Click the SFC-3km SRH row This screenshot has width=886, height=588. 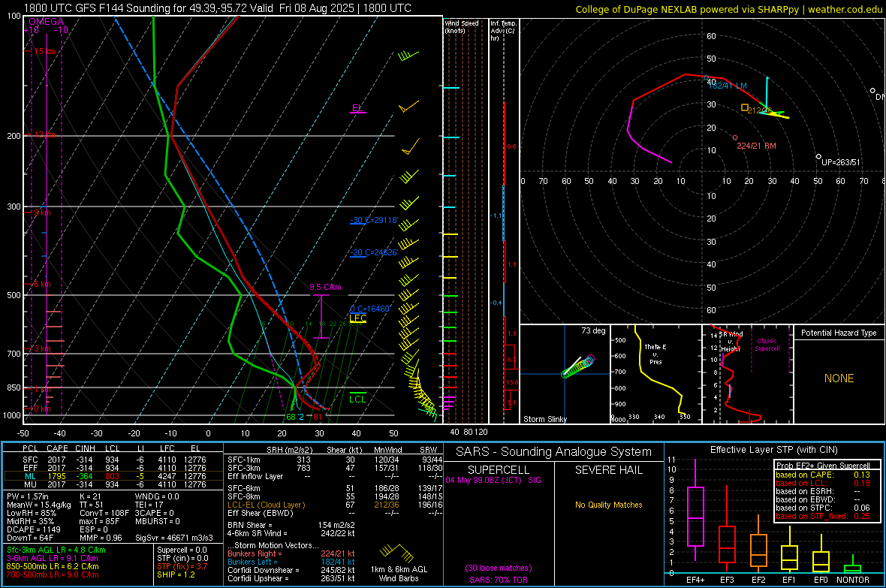[x=335, y=468]
